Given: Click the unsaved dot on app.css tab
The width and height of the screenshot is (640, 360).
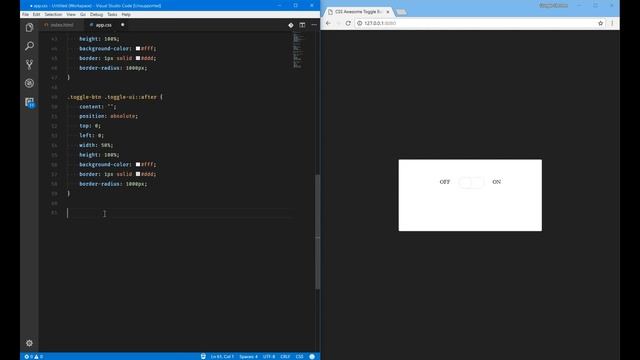Looking at the screenshot, I should [122, 25].
